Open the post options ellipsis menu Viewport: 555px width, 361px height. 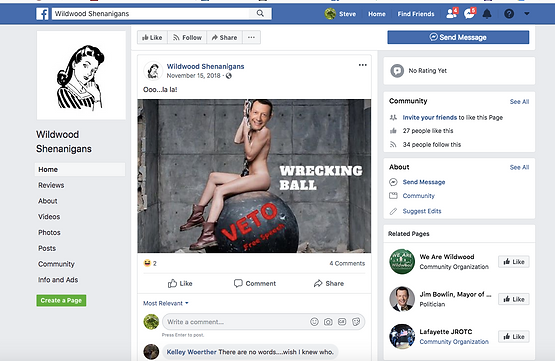[x=362, y=65]
